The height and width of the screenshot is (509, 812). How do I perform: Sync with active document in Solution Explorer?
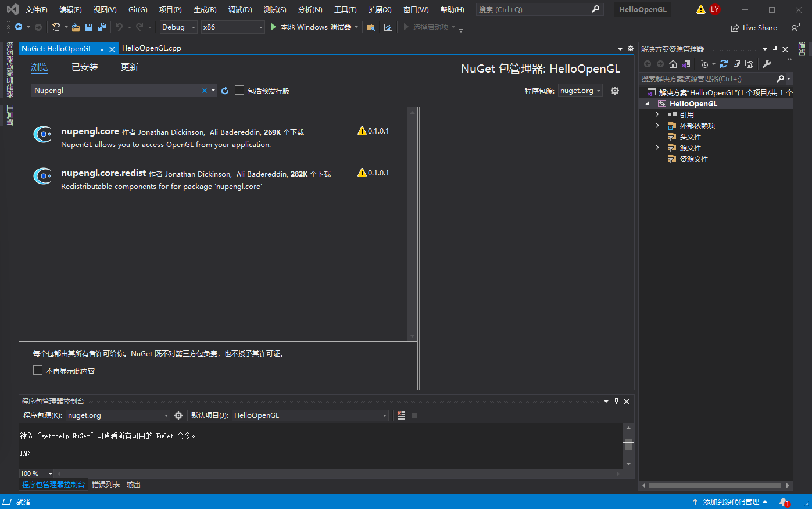[724, 64]
